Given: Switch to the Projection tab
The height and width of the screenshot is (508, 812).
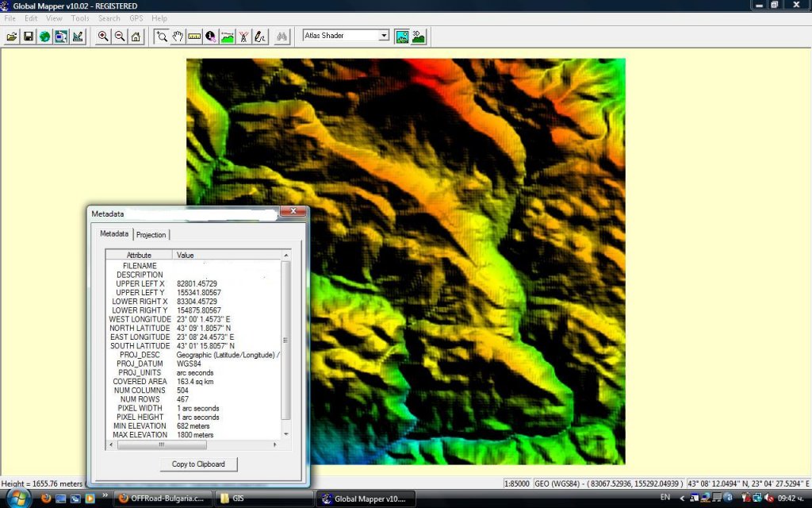Looking at the screenshot, I should [x=151, y=235].
